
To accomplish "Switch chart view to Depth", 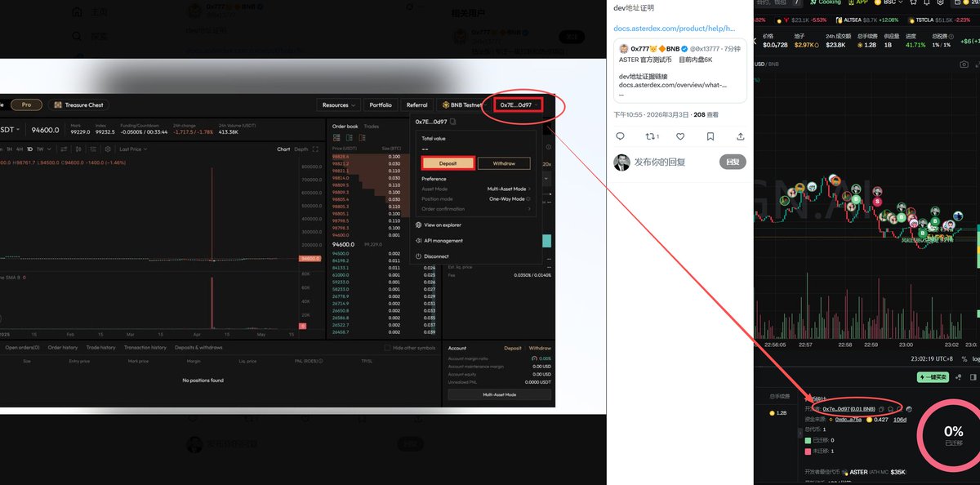I will pos(301,149).
